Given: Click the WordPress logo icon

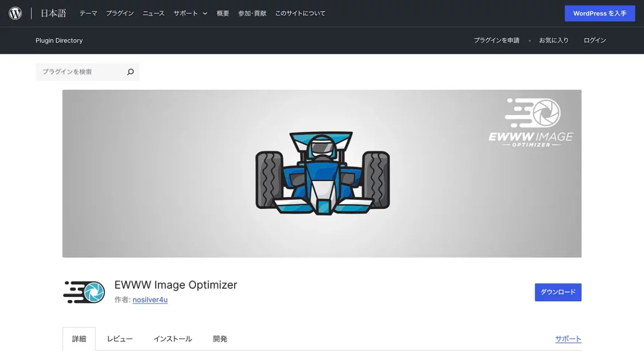Looking at the screenshot, I should [x=15, y=13].
